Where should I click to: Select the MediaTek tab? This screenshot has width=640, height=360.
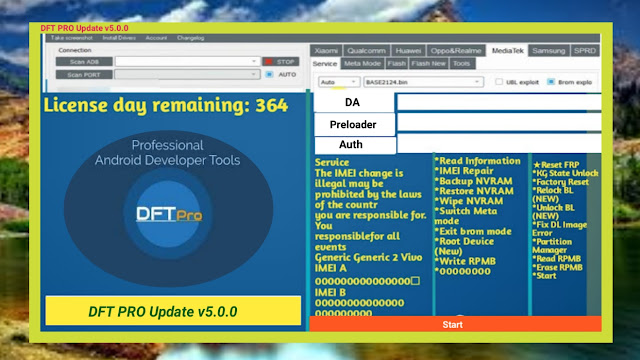(x=507, y=51)
